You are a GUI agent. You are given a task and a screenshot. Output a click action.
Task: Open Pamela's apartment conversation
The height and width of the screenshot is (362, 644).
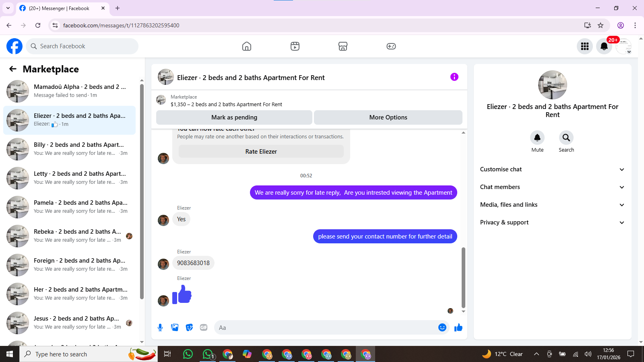pyautogui.click(x=69, y=207)
